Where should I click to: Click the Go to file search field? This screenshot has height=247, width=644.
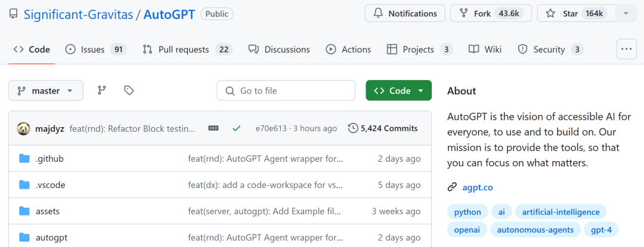286,91
